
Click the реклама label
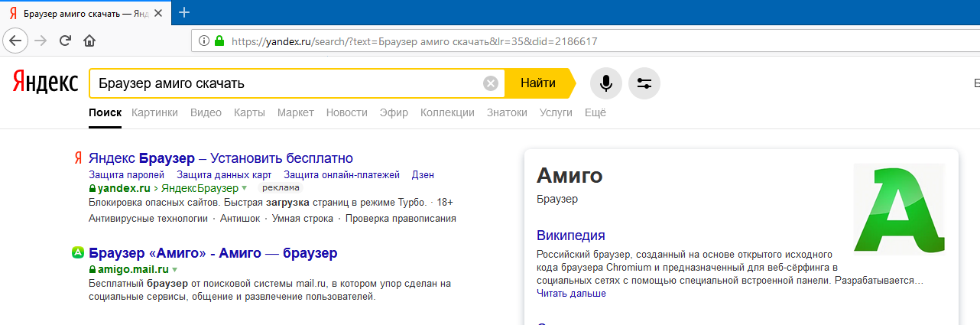pyautogui.click(x=281, y=187)
